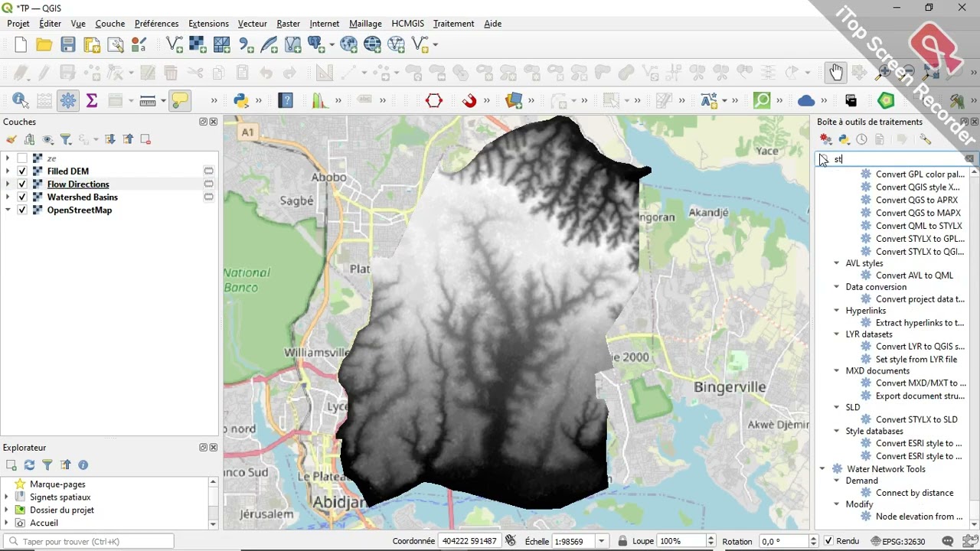This screenshot has height=551, width=980.
Task: Open the Python console icon
Action: (x=241, y=100)
